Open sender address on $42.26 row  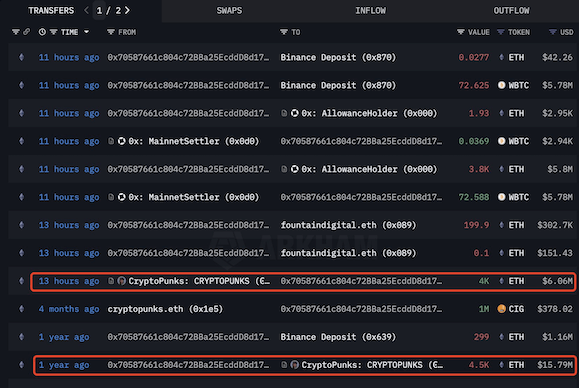point(188,57)
